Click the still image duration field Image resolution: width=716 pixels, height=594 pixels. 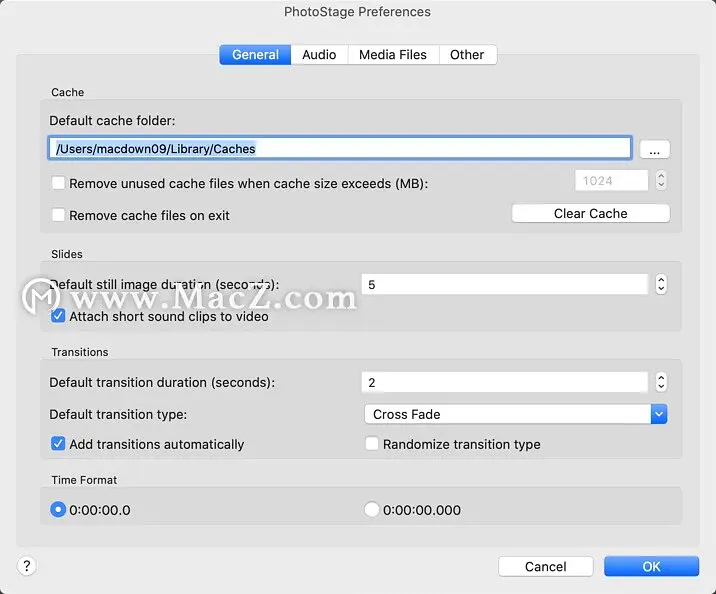(x=505, y=284)
